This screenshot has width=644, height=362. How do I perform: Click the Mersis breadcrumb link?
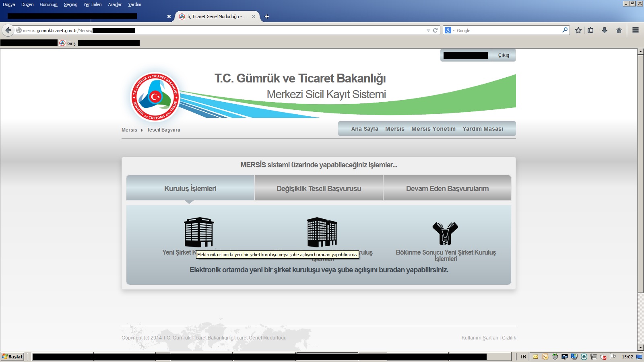point(129,130)
